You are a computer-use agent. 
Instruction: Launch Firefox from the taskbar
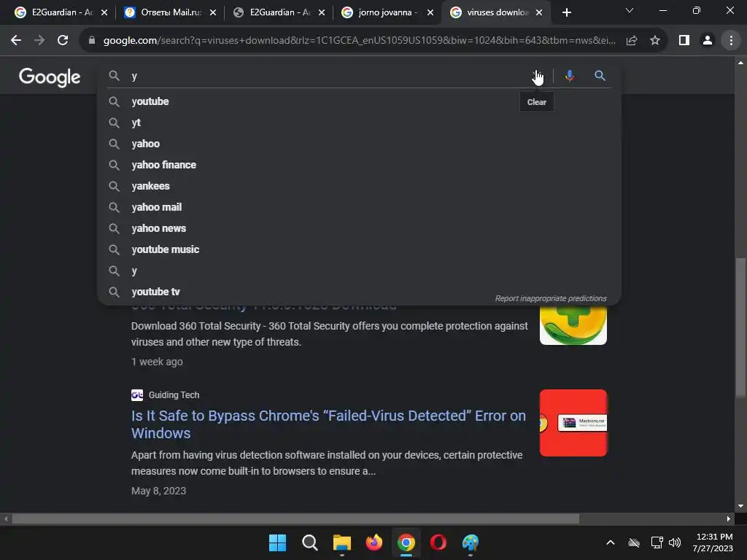tap(374, 542)
